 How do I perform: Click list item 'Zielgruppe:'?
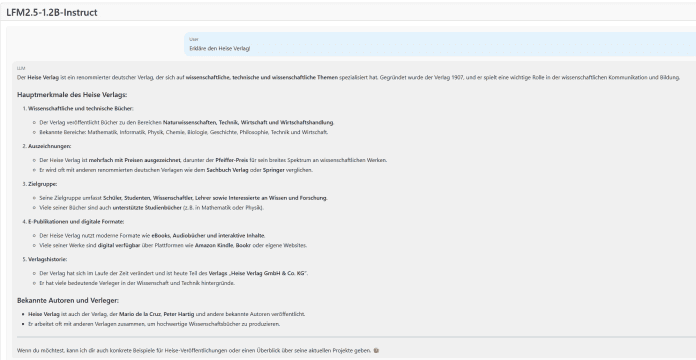[43, 184]
